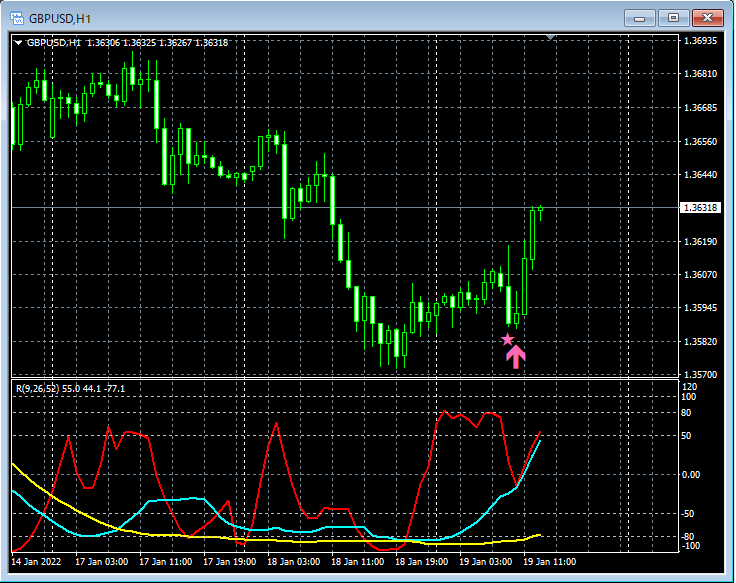Click the 1.36935 price scale label

(x=700, y=41)
